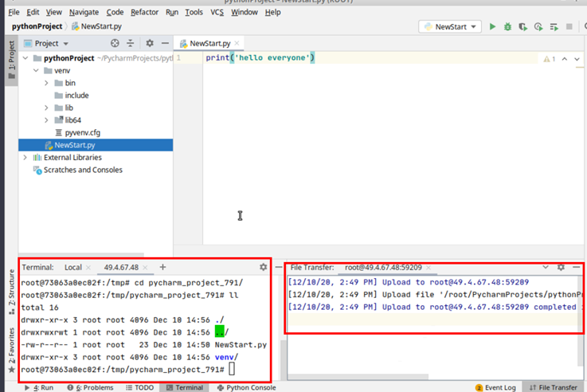
Task: Open File Transfer settings gear
Action: (x=561, y=267)
